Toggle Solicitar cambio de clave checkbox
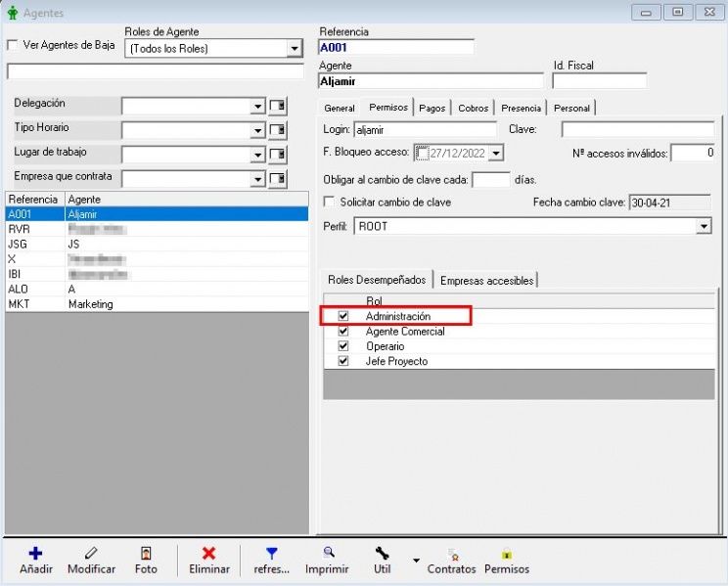The height and width of the screenshot is (586, 728). 330,202
